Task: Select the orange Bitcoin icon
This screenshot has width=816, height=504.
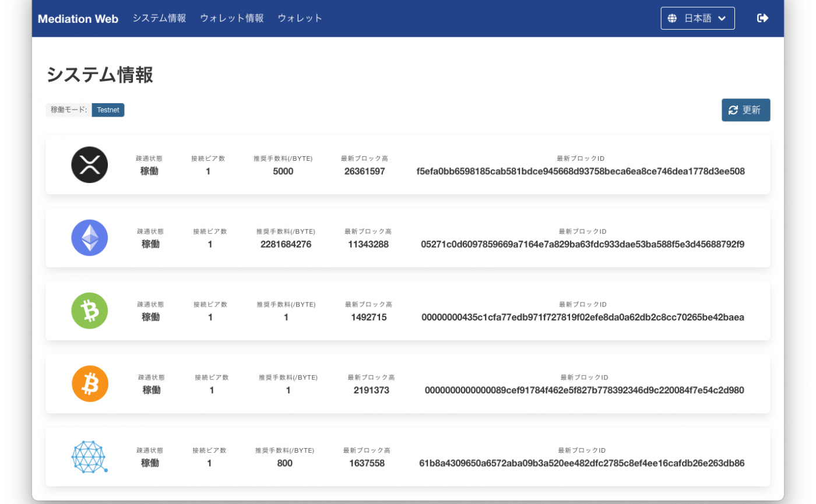Action: coord(90,383)
